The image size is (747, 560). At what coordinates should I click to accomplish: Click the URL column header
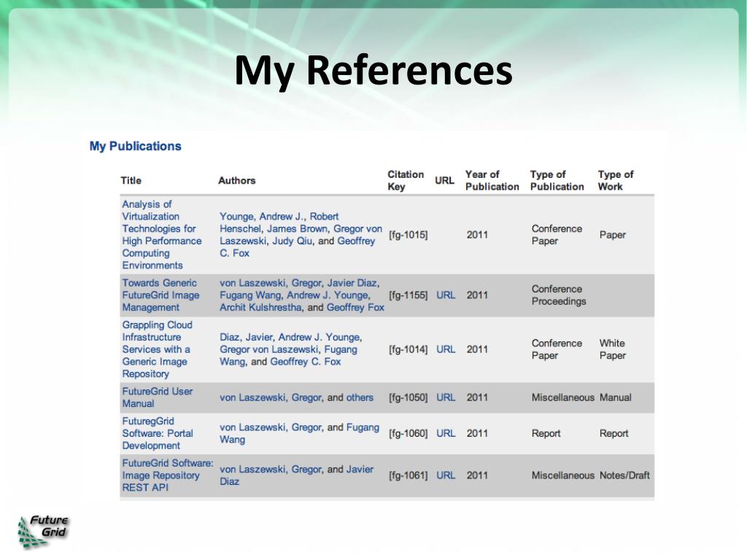tap(444, 181)
